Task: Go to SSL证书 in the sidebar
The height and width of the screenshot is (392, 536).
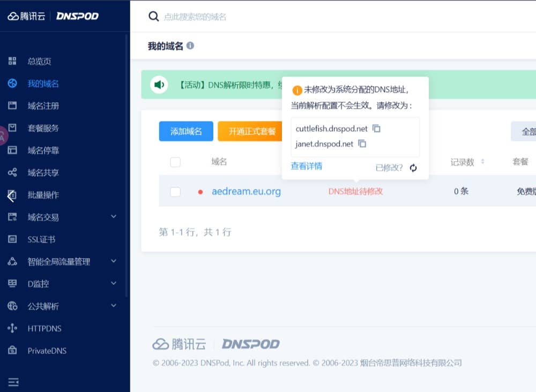Action: click(x=41, y=239)
